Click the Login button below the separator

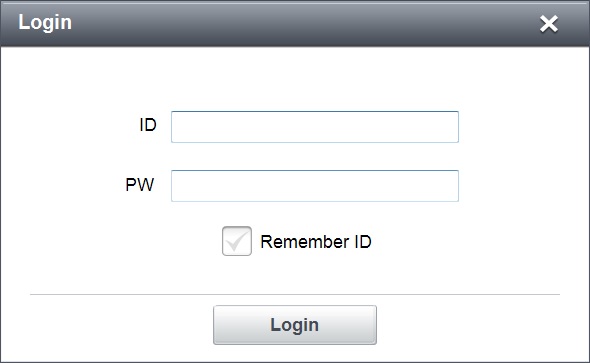coord(295,325)
